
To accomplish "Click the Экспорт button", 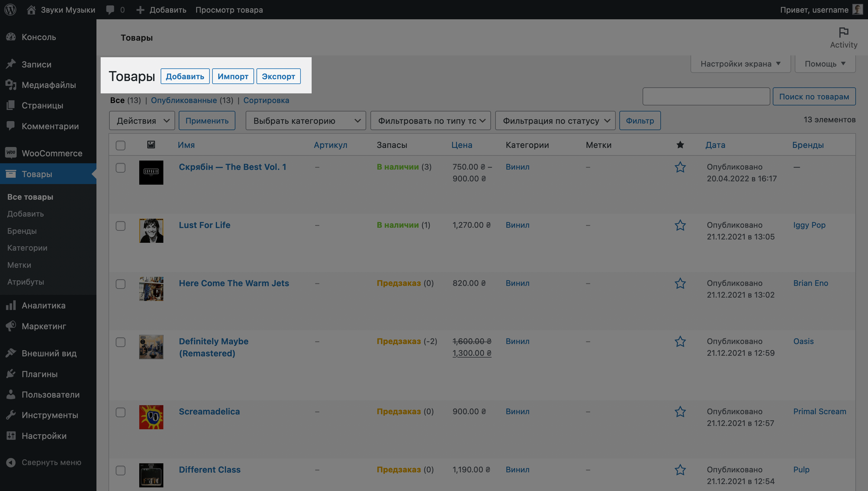I will pos(278,76).
